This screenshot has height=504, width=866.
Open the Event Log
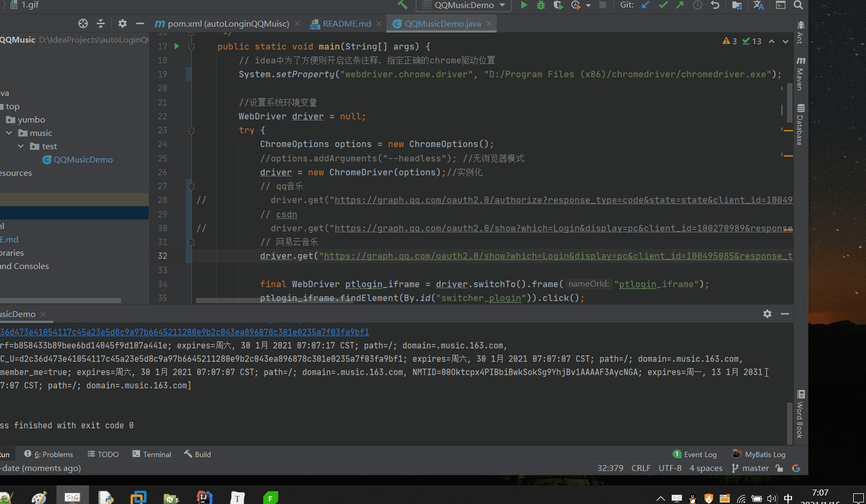695,454
